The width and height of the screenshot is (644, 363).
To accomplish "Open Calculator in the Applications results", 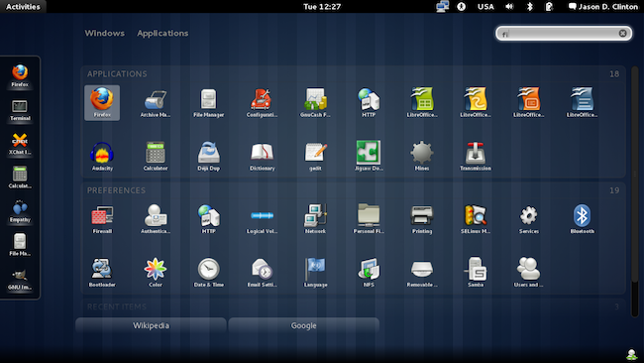I will tap(156, 157).
